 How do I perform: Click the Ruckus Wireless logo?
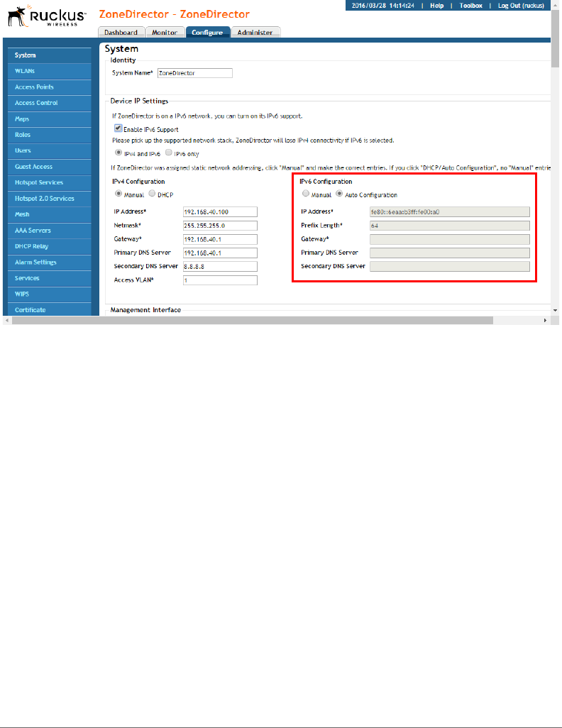tap(47, 16)
